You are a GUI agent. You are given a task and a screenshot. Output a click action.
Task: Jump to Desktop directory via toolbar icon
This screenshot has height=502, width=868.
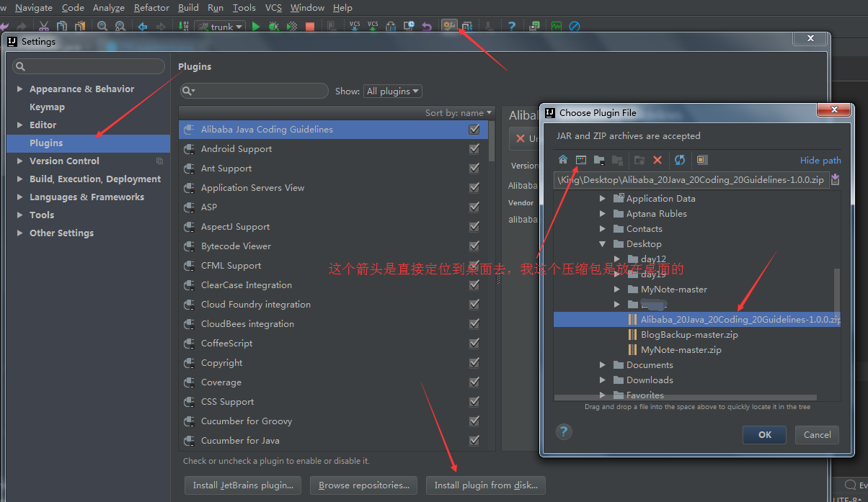coord(580,160)
